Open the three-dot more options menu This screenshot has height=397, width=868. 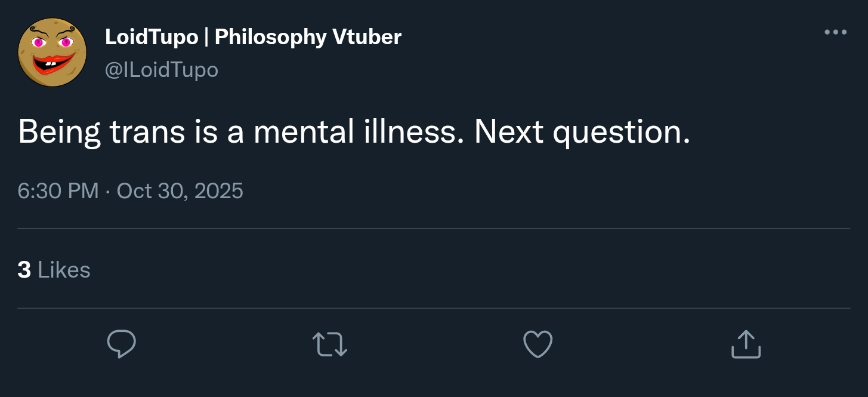point(835,32)
